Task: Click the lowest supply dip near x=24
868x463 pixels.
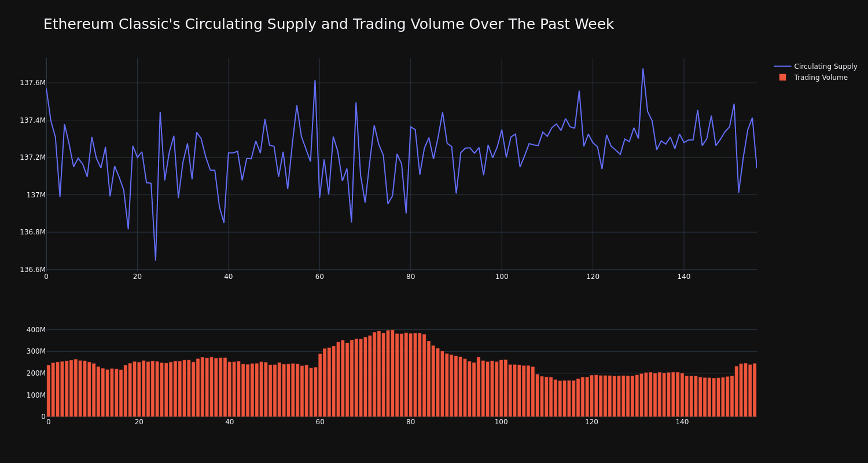Action: [156, 260]
